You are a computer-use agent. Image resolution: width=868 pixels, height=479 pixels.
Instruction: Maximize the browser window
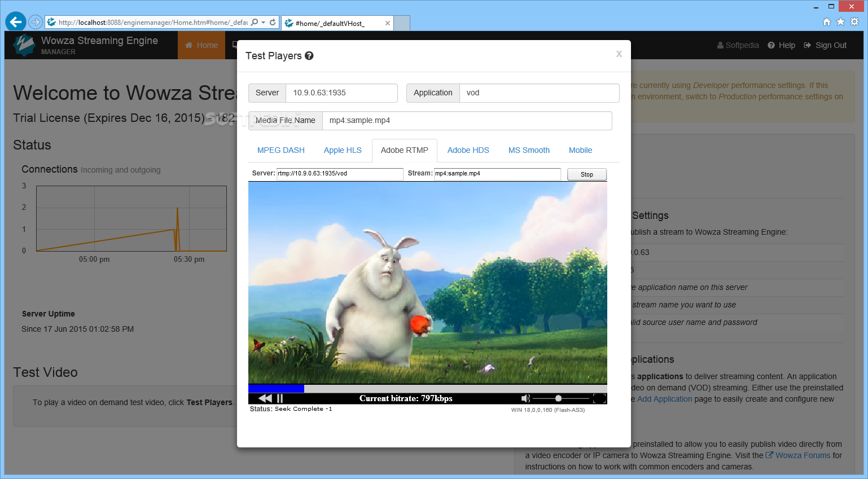(x=831, y=6)
